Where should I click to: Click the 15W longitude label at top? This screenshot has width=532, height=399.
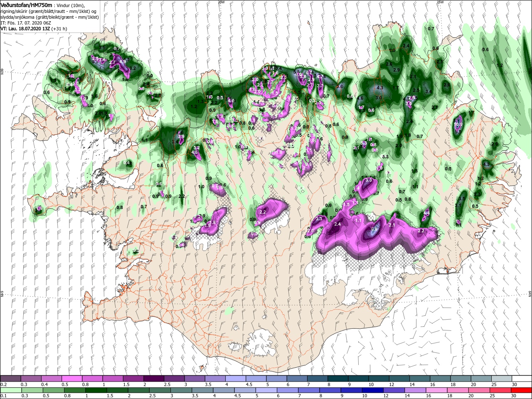[x=440, y=2]
